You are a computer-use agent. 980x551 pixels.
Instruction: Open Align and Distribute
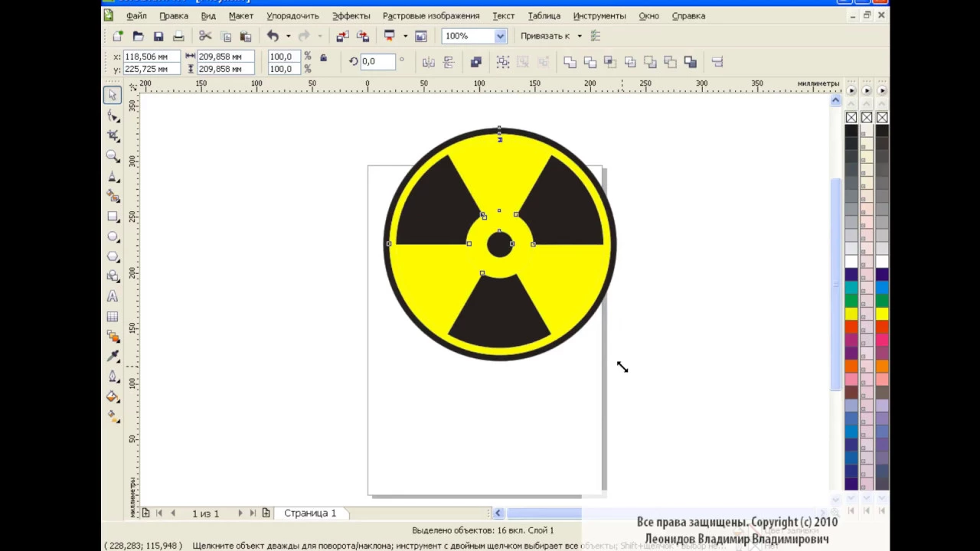[717, 62]
